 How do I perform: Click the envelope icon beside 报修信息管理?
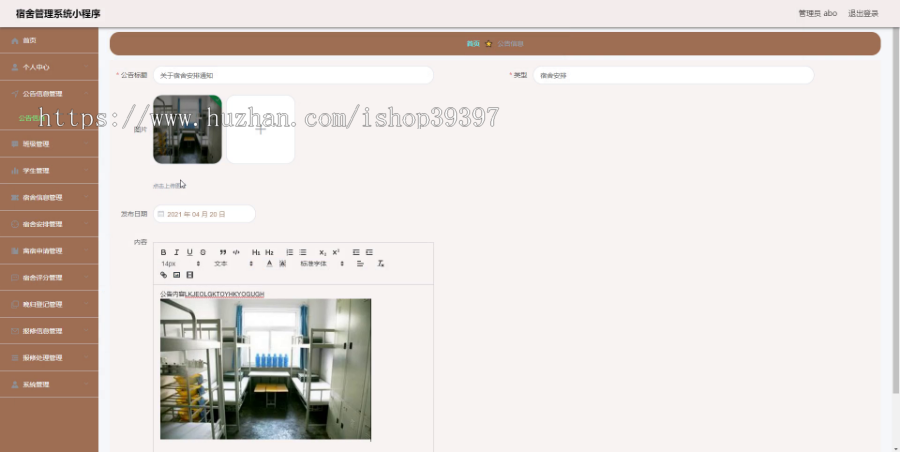coord(15,331)
